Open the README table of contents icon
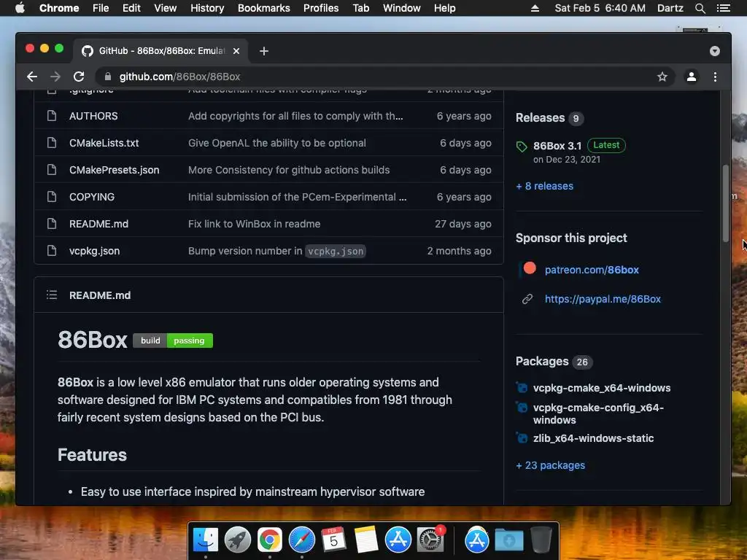The width and height of the screenshot is (747, 560). coord(52,295)
